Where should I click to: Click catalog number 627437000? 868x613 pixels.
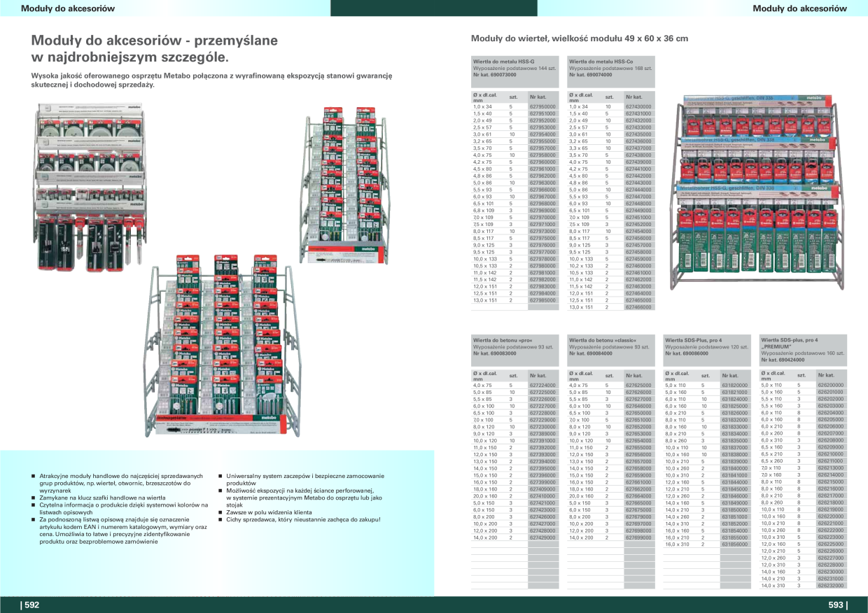638,148
